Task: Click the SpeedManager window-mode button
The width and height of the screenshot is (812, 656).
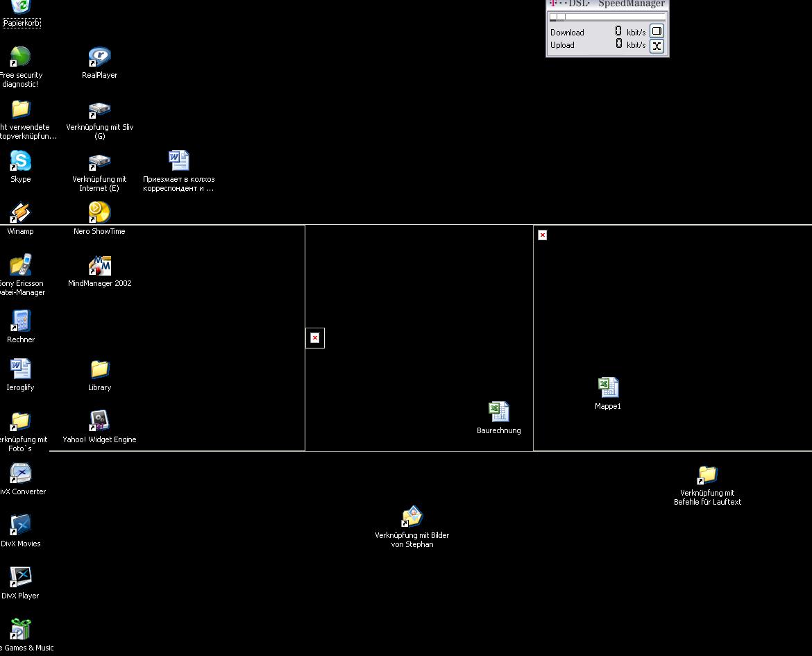Action: pyautogui.click(x=657, y=31)
